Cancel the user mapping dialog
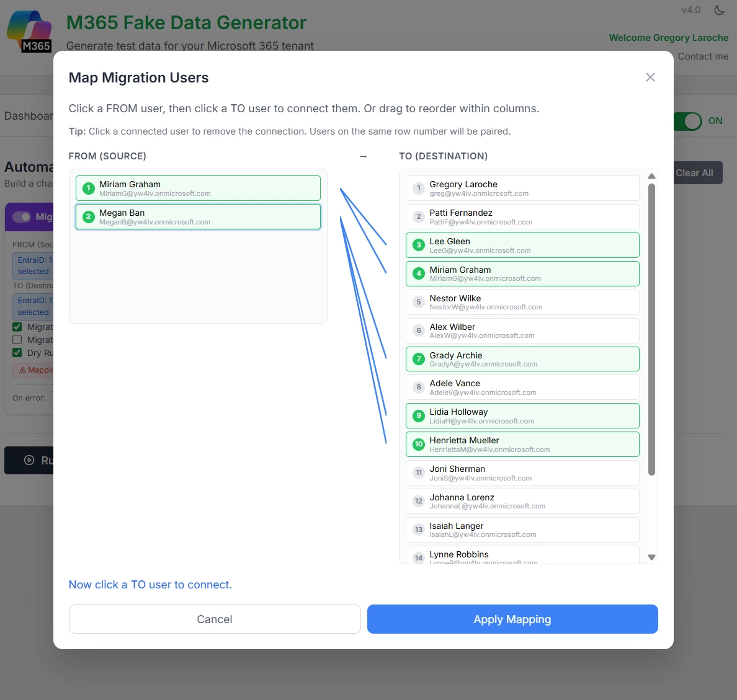This screenshot has height=700, width=737. (x=215, y=619)
